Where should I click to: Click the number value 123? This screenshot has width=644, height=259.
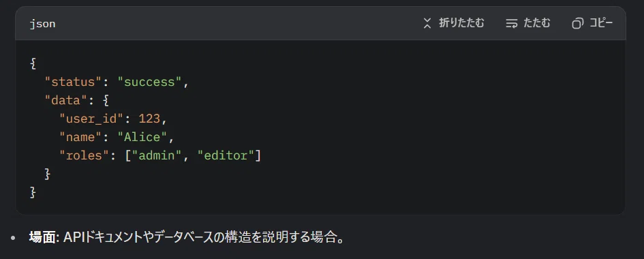149,119
